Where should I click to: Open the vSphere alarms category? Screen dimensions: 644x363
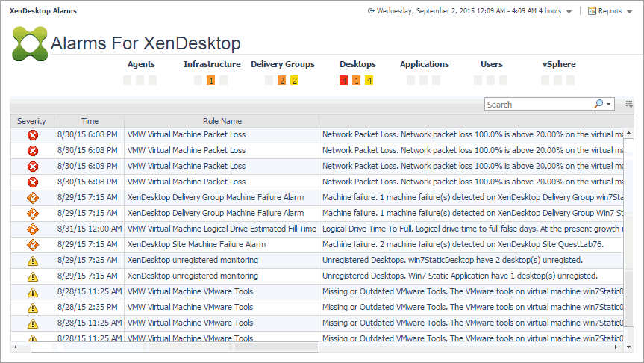point(559,64)
